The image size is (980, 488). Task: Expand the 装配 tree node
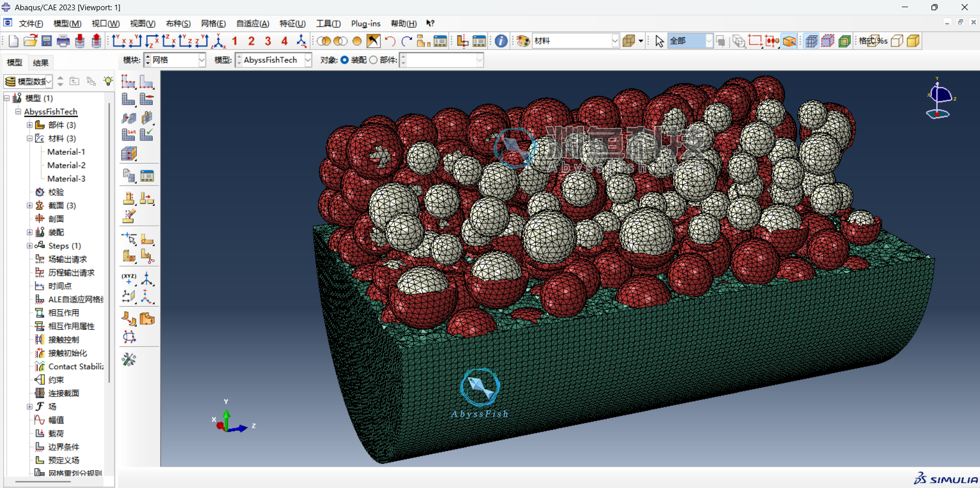tap(30, 233)
